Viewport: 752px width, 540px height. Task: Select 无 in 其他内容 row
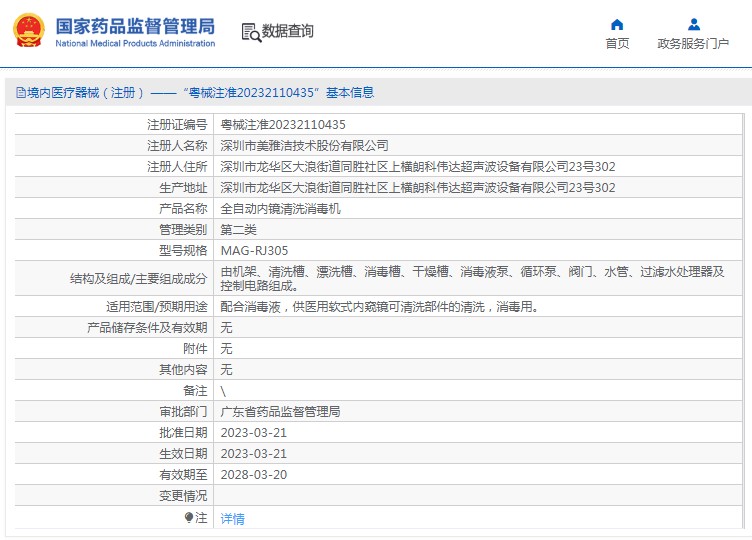click(226, 370)
